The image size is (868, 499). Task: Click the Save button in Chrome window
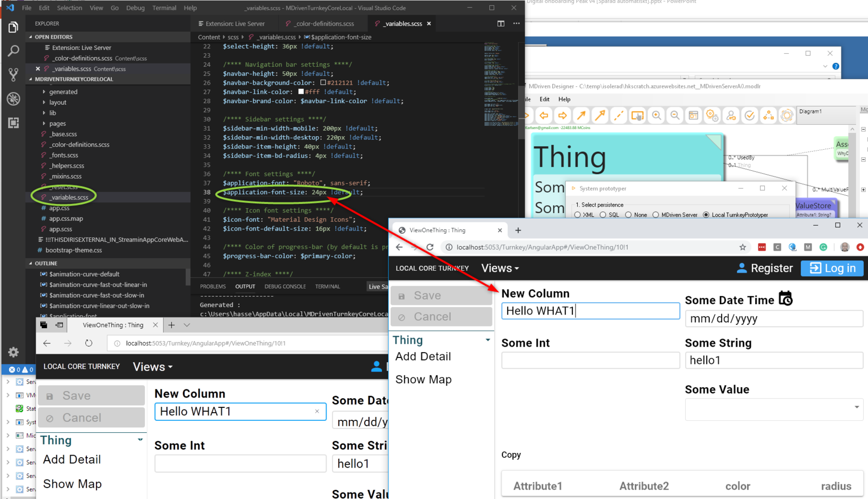click(441, 296)
